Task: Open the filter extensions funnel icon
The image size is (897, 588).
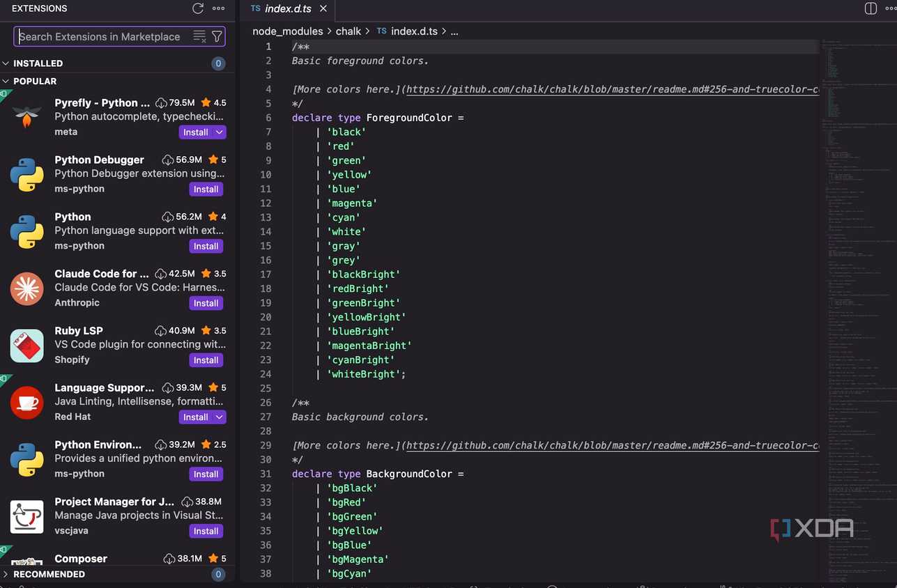Action: point(217,36)
